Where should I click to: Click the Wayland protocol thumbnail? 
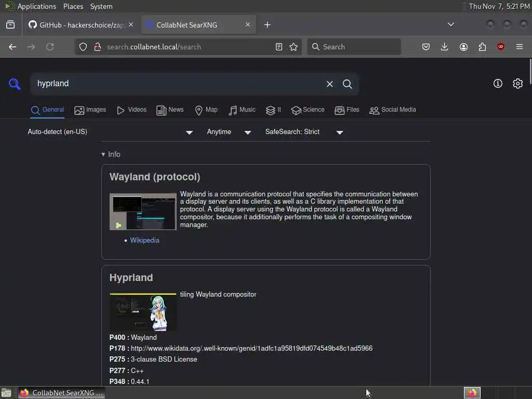pos(143,212)
